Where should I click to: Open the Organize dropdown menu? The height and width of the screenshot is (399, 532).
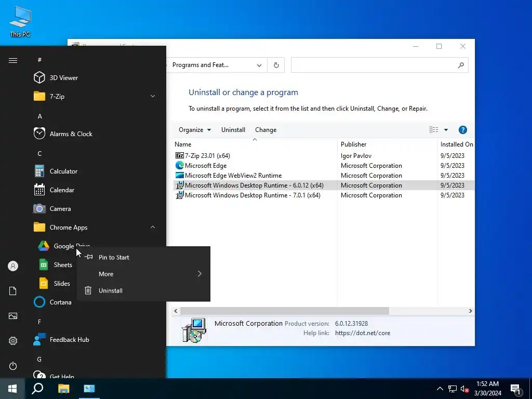click(195, 130)
